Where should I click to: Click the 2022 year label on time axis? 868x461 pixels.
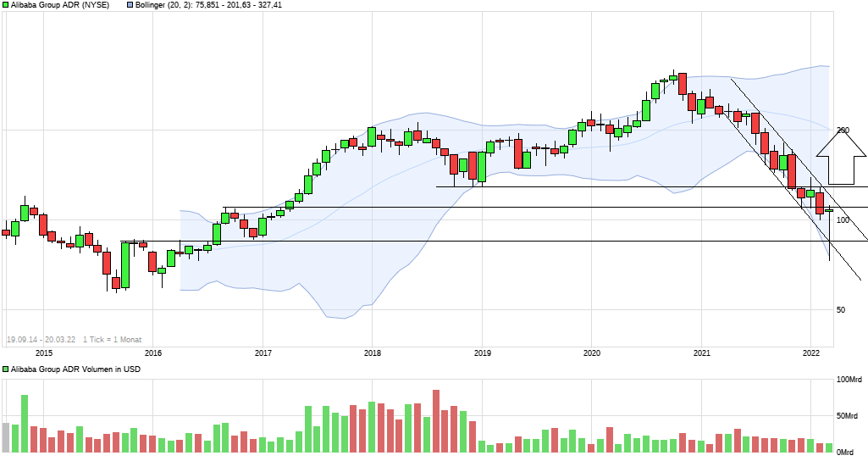tap(810, 352)
